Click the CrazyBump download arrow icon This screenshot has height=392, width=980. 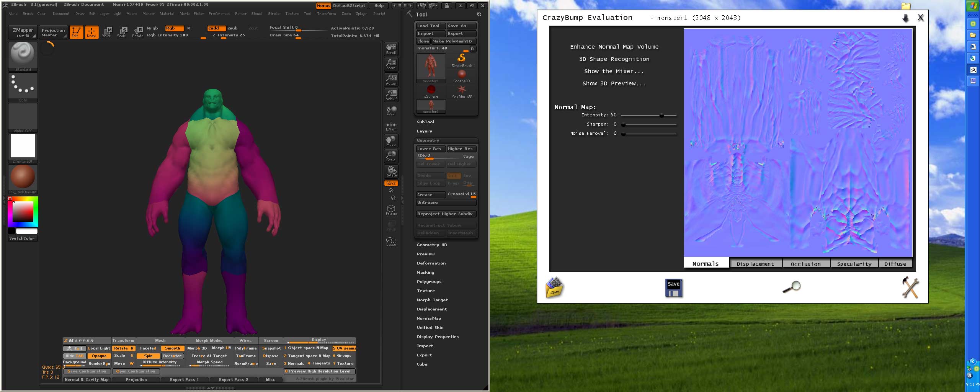(x=905, y=18)
